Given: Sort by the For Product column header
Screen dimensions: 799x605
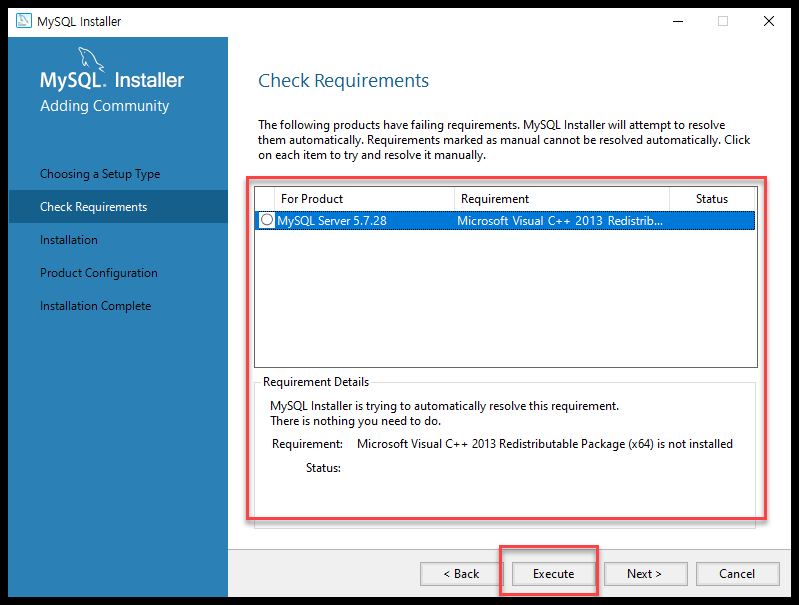Looking at the screenshot, I should pos(364,199).
